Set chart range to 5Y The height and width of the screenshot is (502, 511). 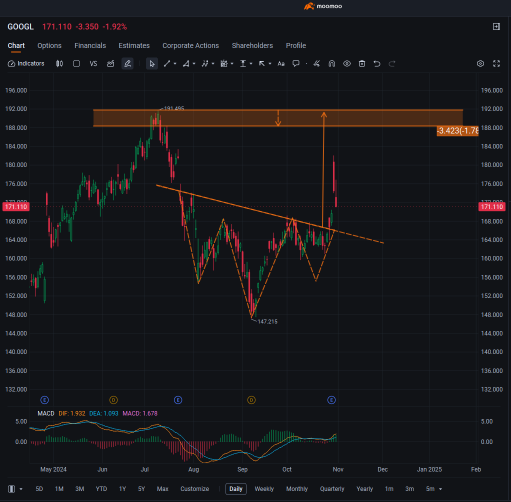pos(141,489)
